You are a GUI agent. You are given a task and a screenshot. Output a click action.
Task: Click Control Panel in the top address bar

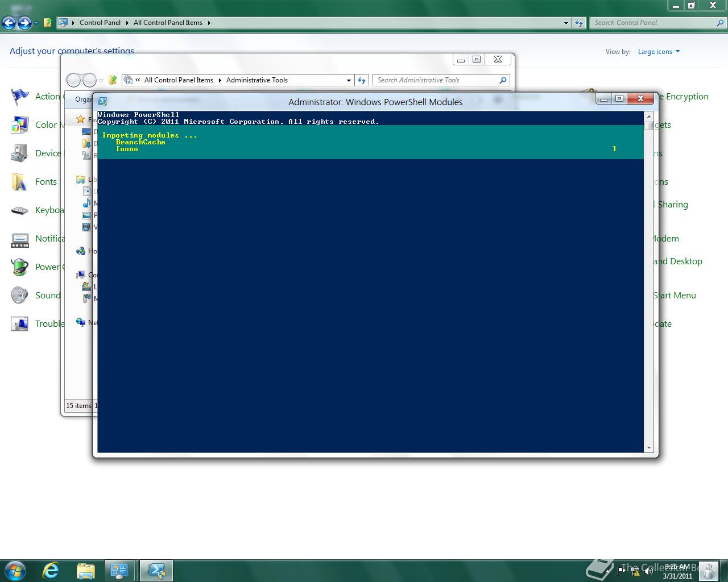(x=100, y=23)
